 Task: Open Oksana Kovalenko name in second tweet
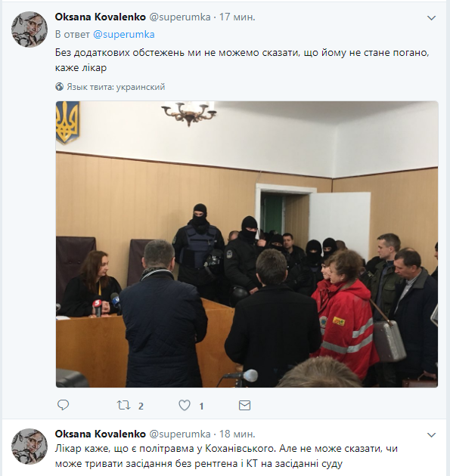tap(101, 434)
